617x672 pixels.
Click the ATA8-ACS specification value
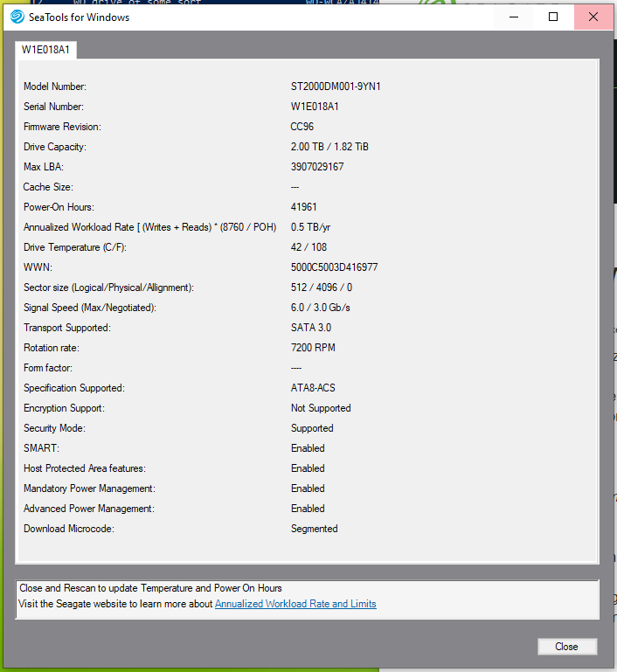click(315, 388)
